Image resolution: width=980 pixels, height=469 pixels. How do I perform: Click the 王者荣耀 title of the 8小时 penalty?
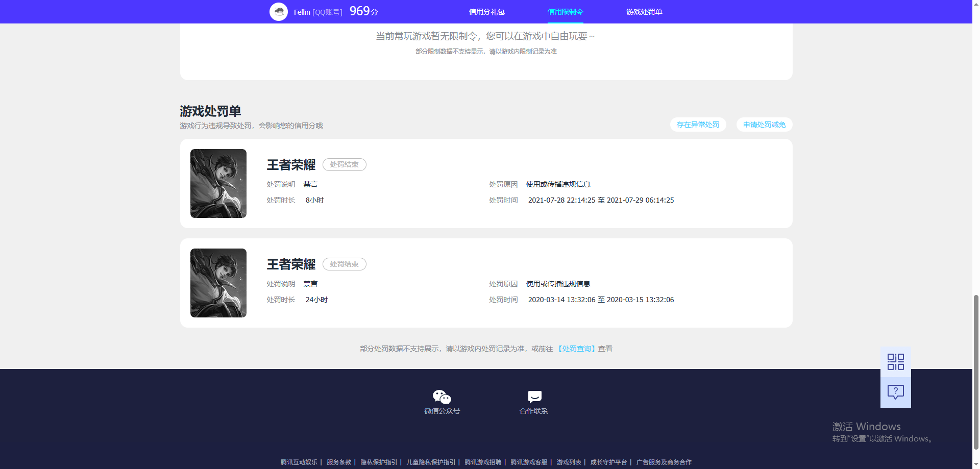click(x=291, y=165)
